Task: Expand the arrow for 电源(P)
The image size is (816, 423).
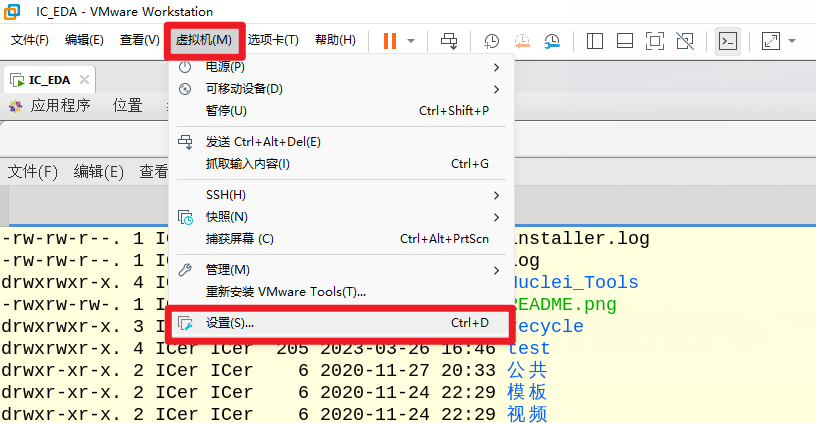Action: 496,67
